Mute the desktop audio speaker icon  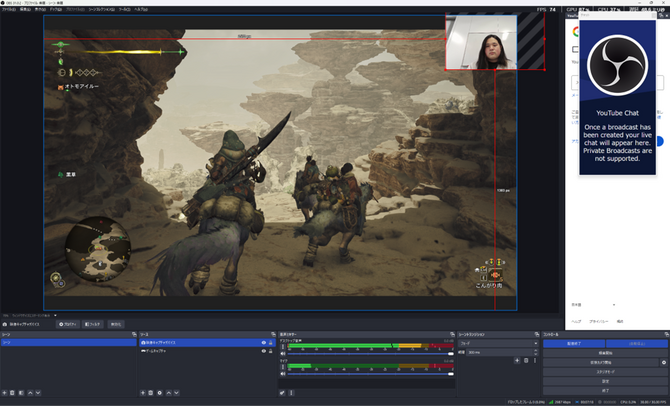point(282,353)
